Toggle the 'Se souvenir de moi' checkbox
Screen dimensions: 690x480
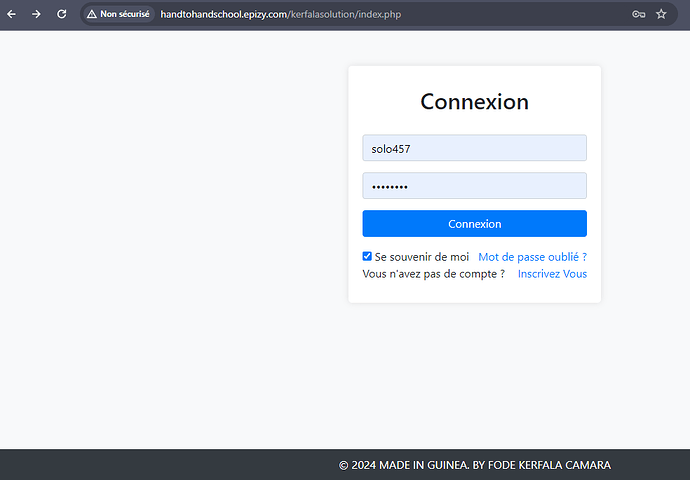point(367,257)
